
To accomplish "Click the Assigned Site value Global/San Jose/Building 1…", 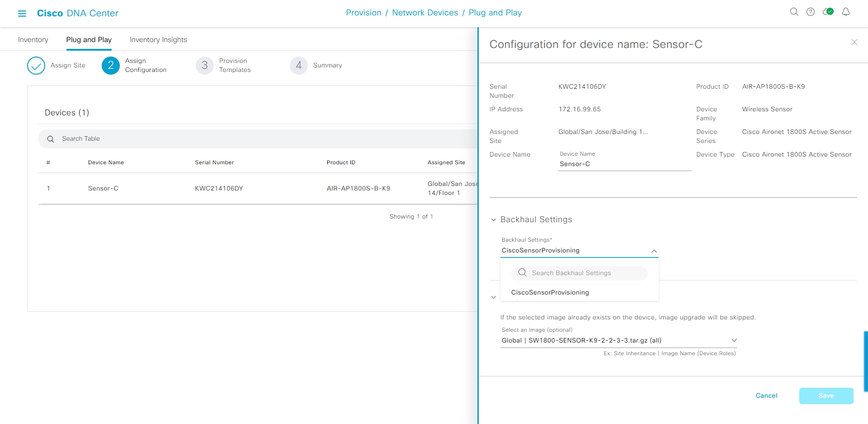I will click(603, 132).
